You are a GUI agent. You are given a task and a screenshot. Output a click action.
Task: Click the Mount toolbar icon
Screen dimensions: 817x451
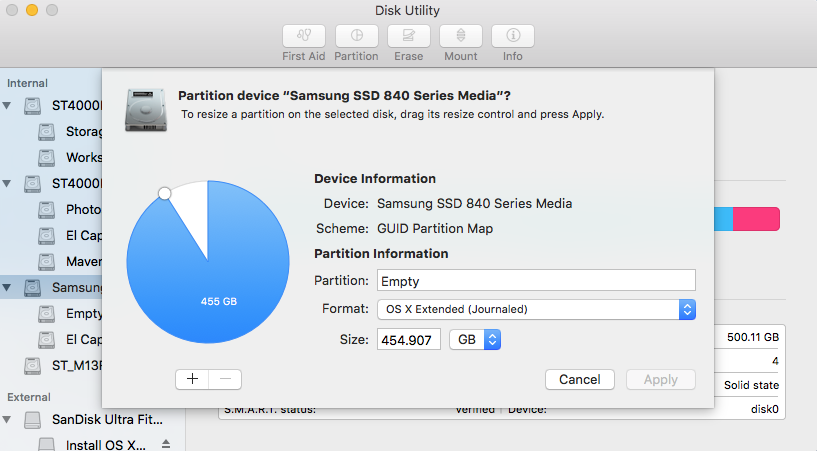[461, 36]
